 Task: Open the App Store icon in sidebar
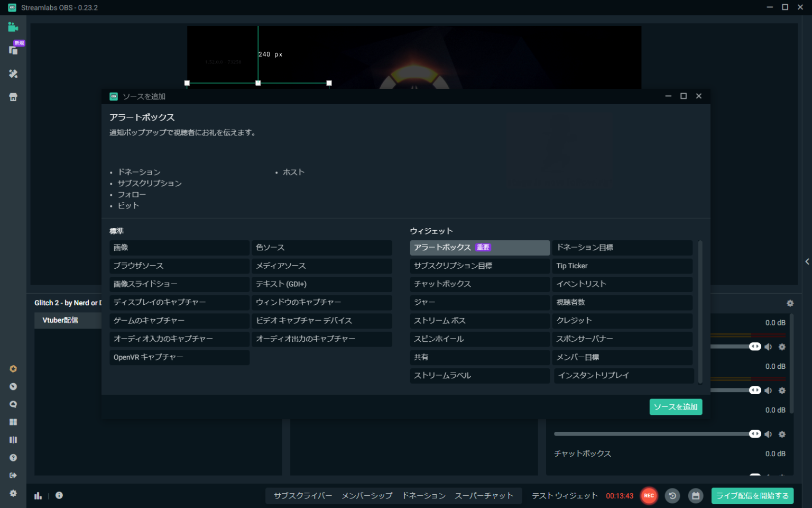pos(13,97)
